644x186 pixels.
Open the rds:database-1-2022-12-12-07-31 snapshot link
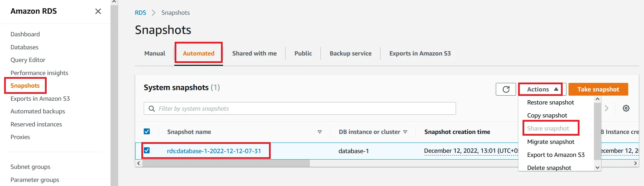tap(214, 151)
